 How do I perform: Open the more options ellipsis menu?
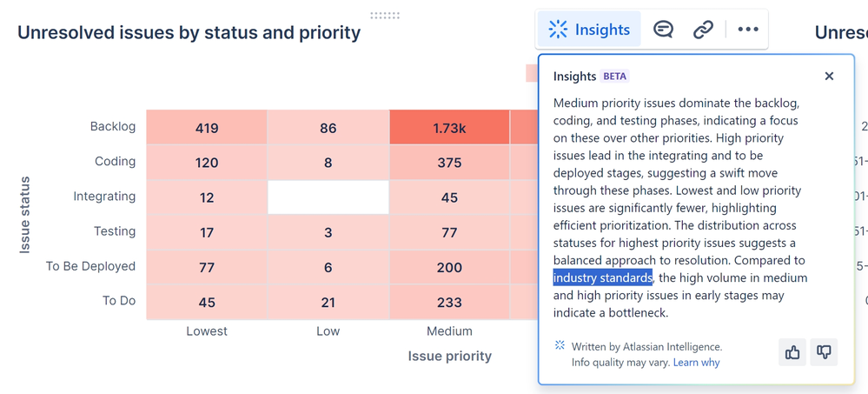coord(748,30)
